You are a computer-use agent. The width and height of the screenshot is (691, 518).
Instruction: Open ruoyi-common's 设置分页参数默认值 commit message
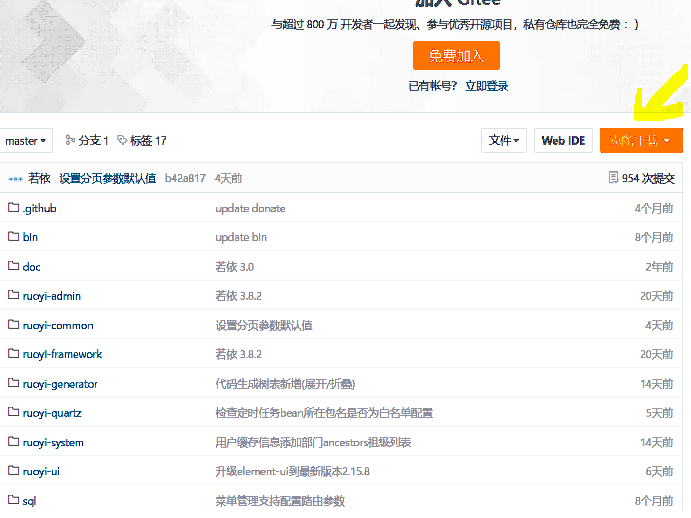click(x=264, y=325)
